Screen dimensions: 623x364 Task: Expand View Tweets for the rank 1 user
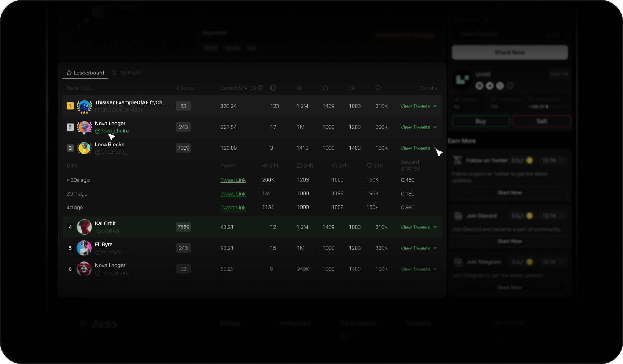418,106
